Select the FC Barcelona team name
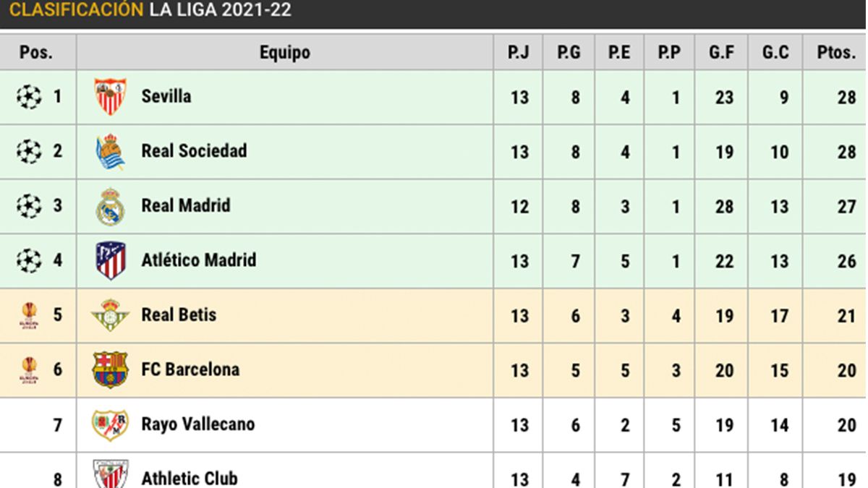 [x=190, y=369]
